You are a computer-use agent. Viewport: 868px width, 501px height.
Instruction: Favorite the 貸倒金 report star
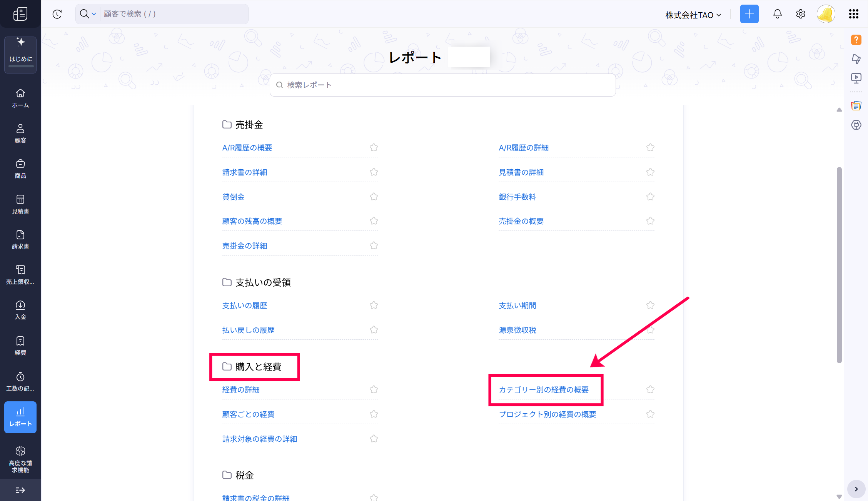pyautogui.click(x=374, y=197)
